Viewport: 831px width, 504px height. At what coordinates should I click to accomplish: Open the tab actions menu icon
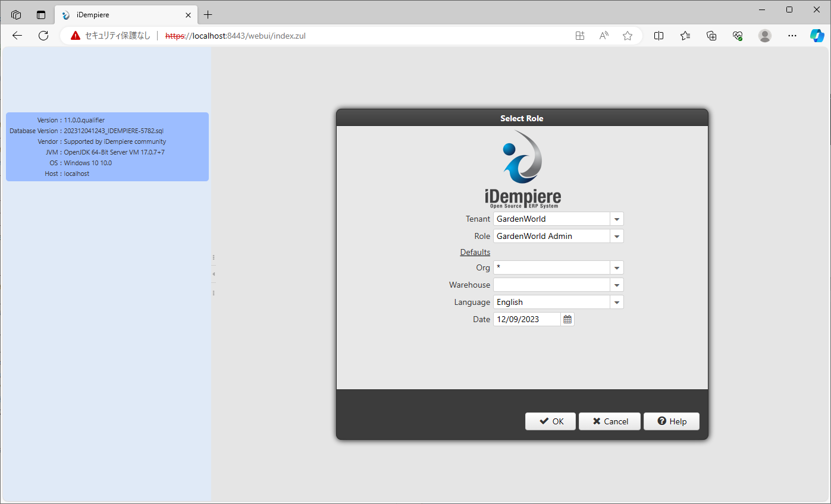pyautogui.click(x=41, y=15)
